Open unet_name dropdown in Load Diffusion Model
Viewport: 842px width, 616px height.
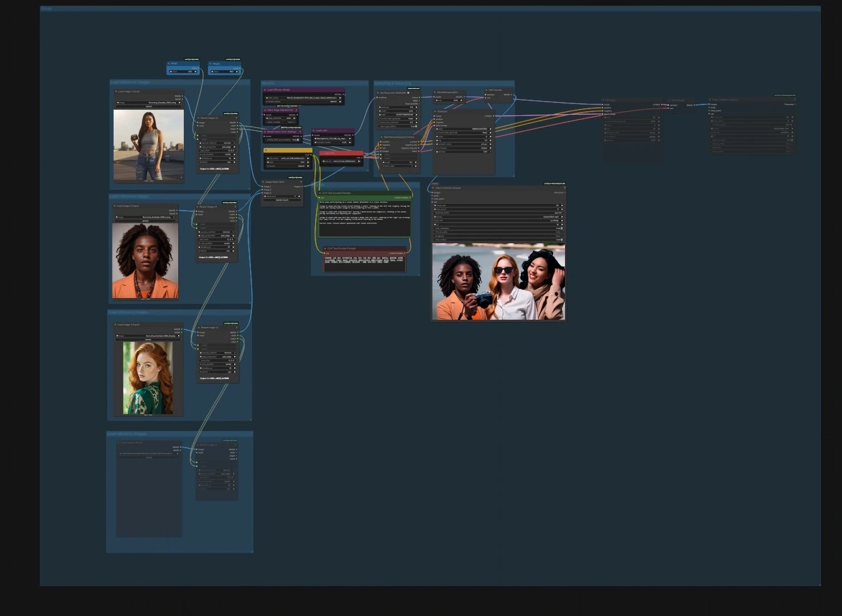coord(304,98)
